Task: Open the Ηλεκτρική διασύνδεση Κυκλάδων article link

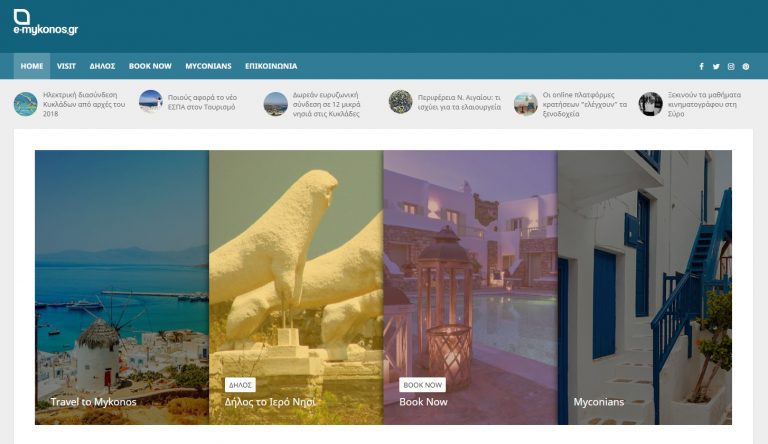Action: pos(84,104)
